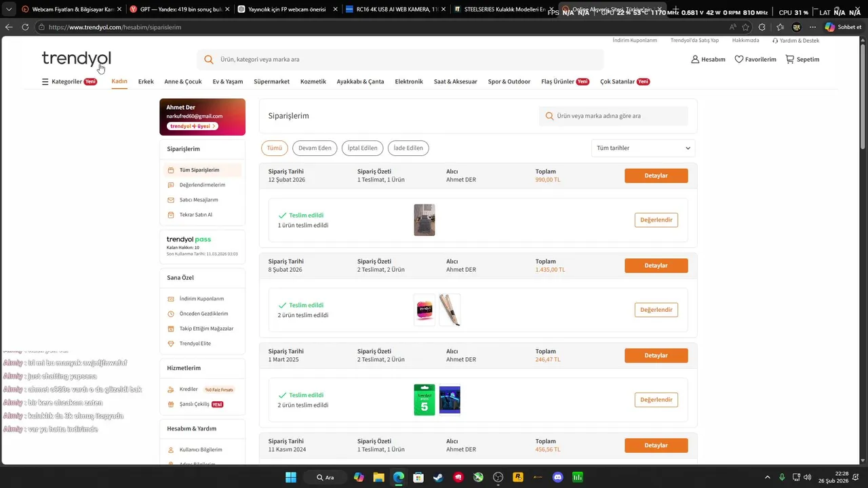
Task: Click the Windows Start button
Action: [291, 477]
